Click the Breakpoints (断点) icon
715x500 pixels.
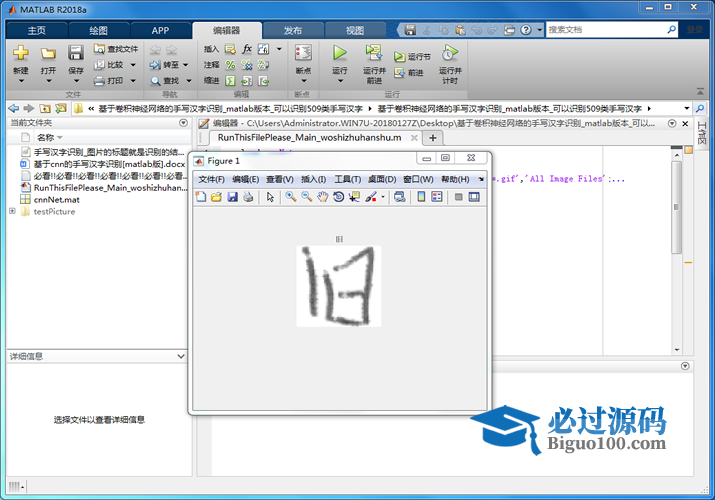point(303,53)
